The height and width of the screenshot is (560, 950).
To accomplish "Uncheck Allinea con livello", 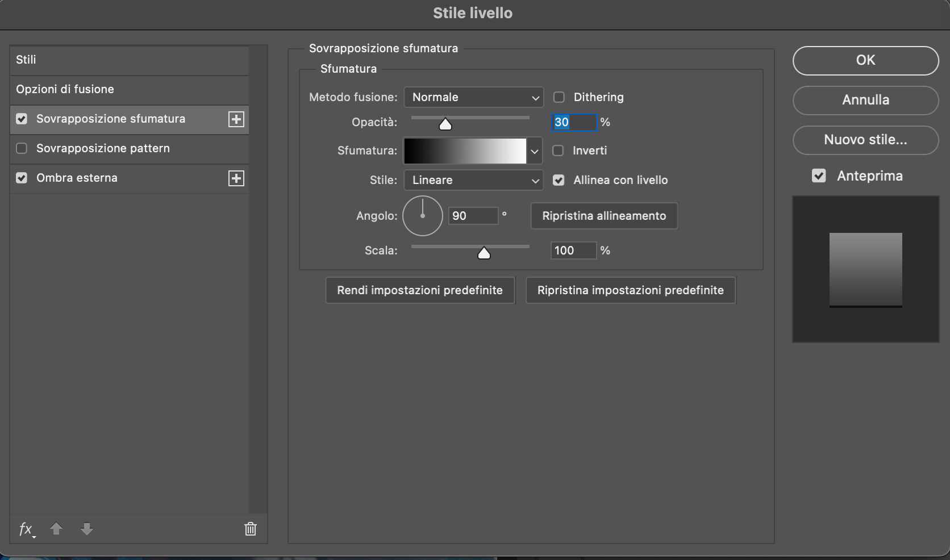I will (559, 180).
